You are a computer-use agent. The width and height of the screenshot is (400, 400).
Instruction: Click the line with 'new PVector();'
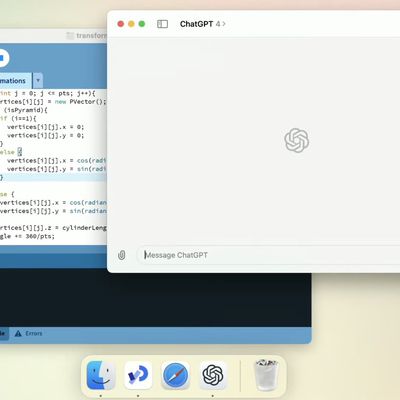(53, 102)
